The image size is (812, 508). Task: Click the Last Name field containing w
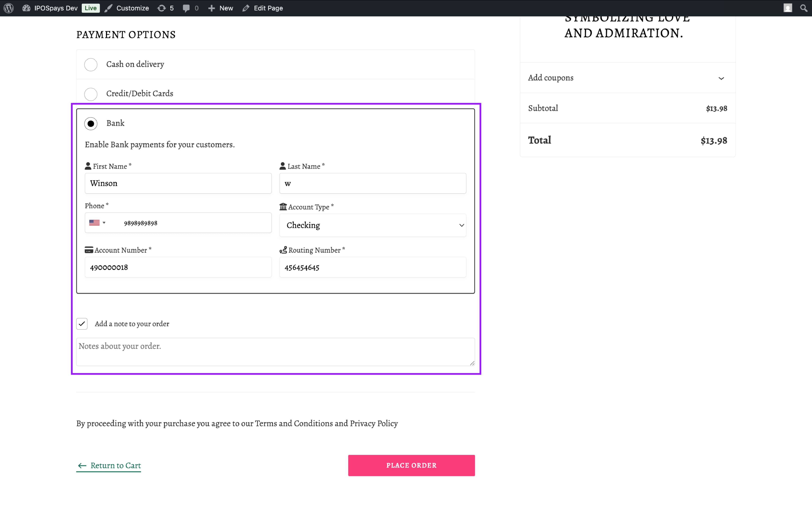pyautogui.click(x=373, y=183)
